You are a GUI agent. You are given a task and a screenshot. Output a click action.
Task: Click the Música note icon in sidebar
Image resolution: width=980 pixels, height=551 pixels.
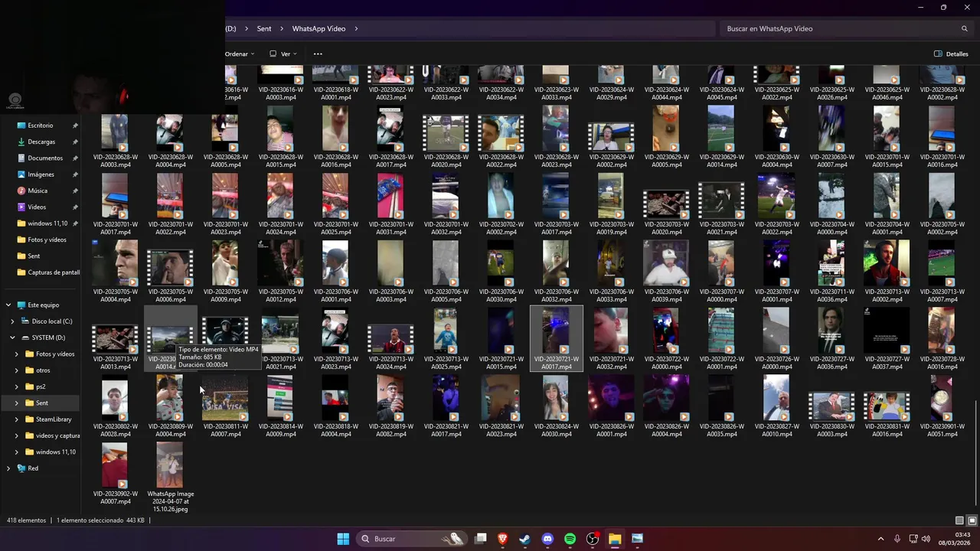click(x=21, y=191)
